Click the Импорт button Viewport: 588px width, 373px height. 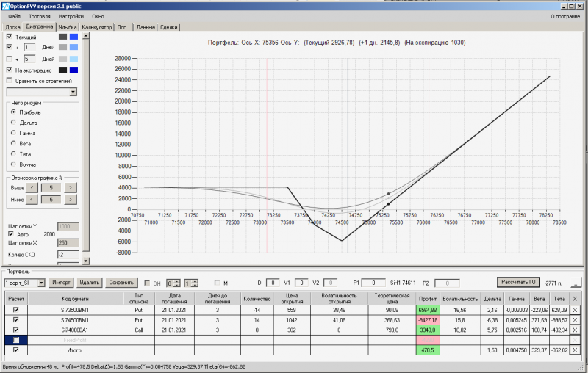coord(61,283)
